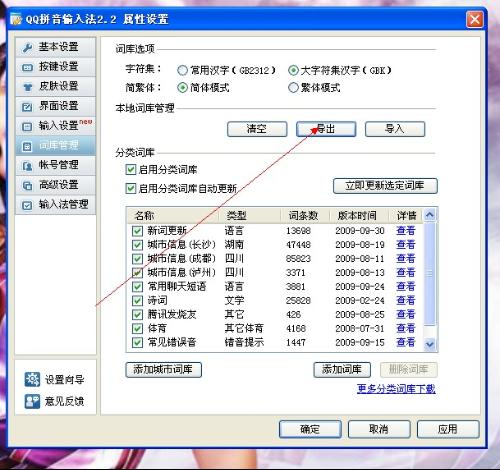Image resolution: width=500 pixels, height=470 pixels.
Task: Open 帐号管理 section
Action: coord(56,165)
